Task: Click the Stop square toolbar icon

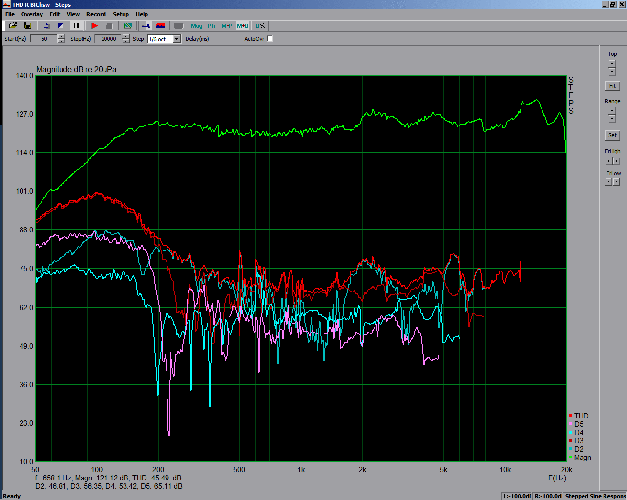Action: [x=107, y=24]
